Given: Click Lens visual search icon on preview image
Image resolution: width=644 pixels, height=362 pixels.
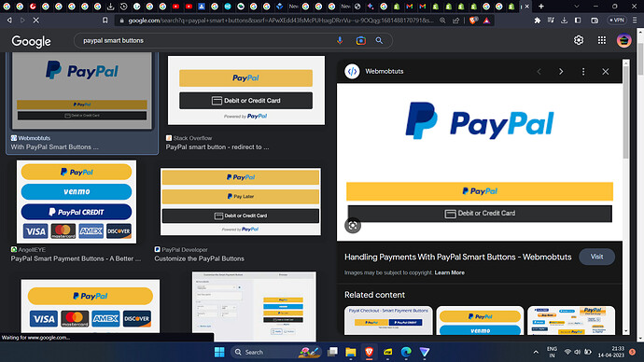Looking at the screenshot, I should [x=353, y=226].
